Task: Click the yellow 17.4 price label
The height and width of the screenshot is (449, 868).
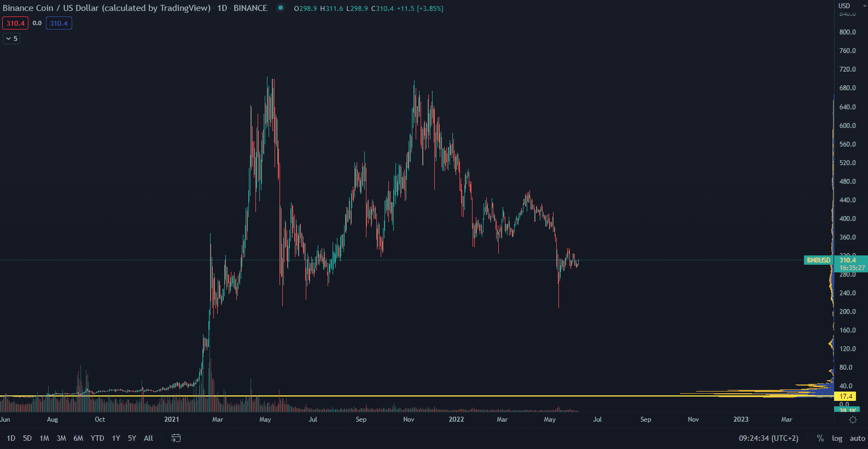Action: click(x=846, y=396)
